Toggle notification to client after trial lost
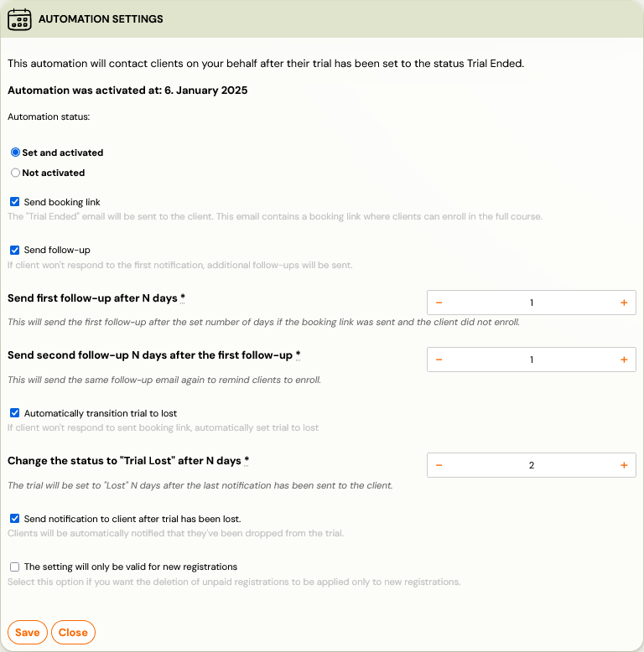 tap(15, 519)
